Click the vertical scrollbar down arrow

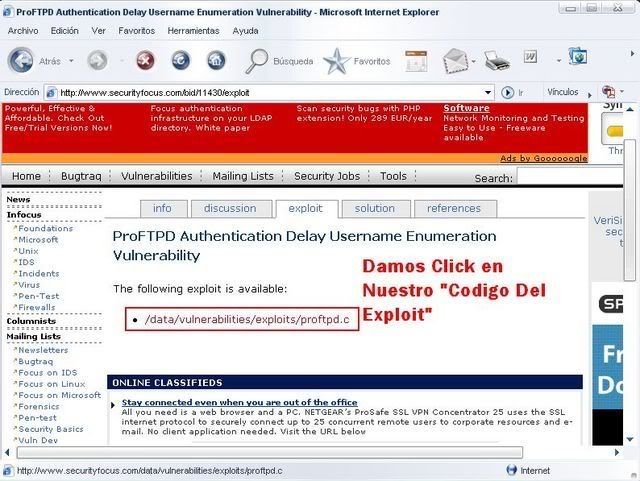pos(630,439)
